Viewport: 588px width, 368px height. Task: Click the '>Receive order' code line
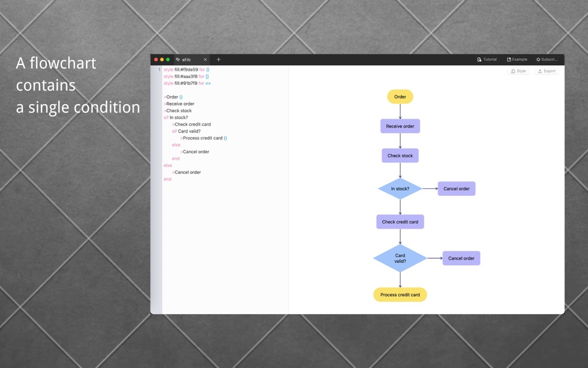click(179, 103)
